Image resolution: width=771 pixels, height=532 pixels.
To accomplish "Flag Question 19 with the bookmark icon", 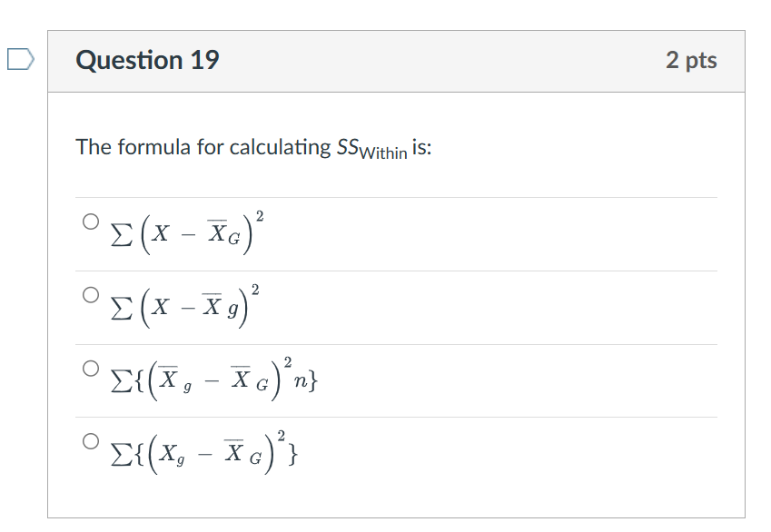I will [19, 60].
